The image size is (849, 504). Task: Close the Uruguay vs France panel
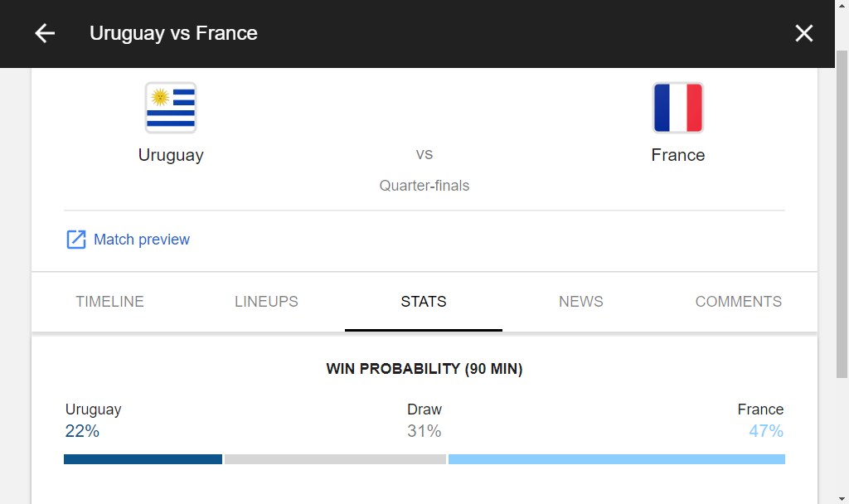(803, 33)
